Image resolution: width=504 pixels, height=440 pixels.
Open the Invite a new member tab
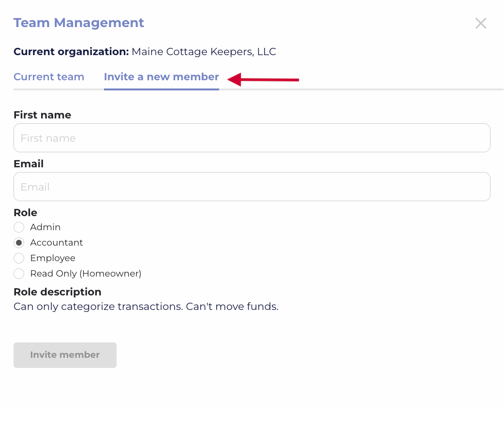(162, 77)
